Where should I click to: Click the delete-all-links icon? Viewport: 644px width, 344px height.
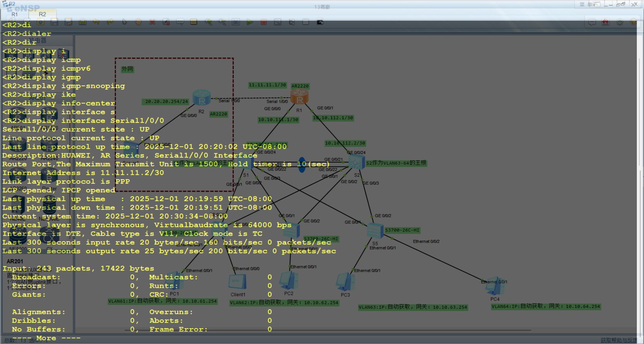click(166, 22)
